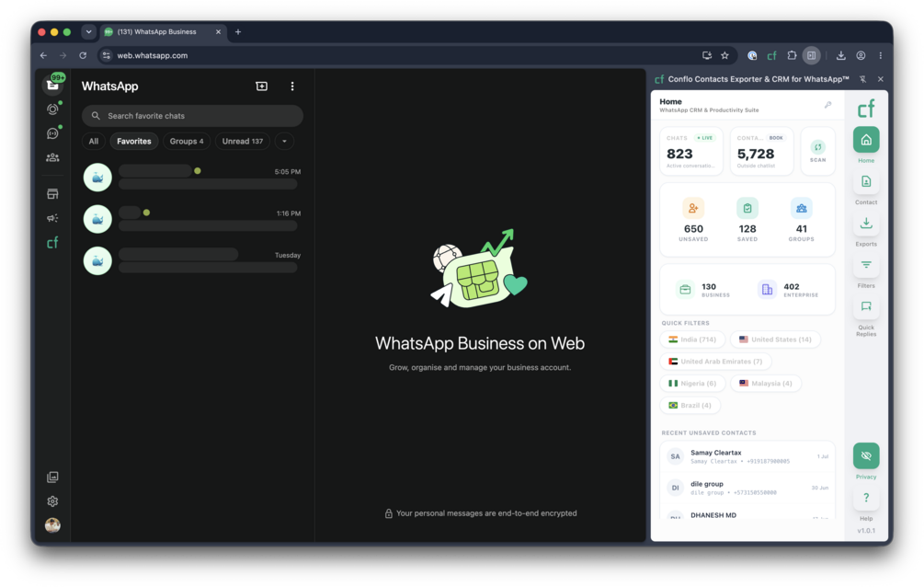Open the profile picture avatar

[x=53, y=525]
